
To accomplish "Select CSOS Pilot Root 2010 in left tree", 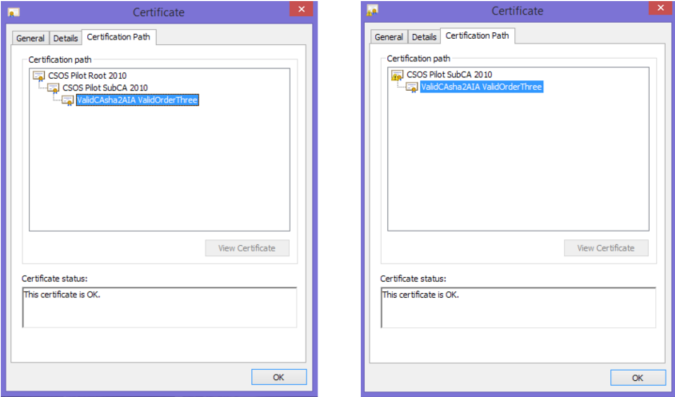I will pos(87,76).
